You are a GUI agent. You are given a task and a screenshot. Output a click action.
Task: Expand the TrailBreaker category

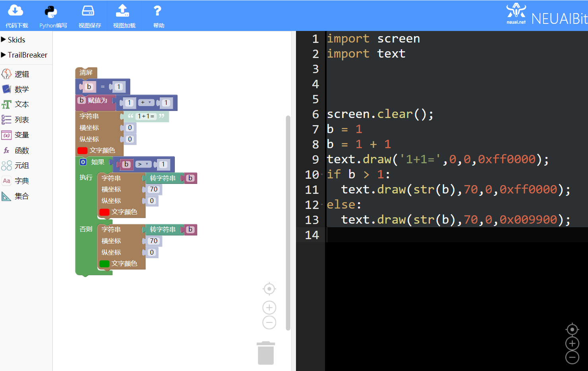(x=24, y=55)
